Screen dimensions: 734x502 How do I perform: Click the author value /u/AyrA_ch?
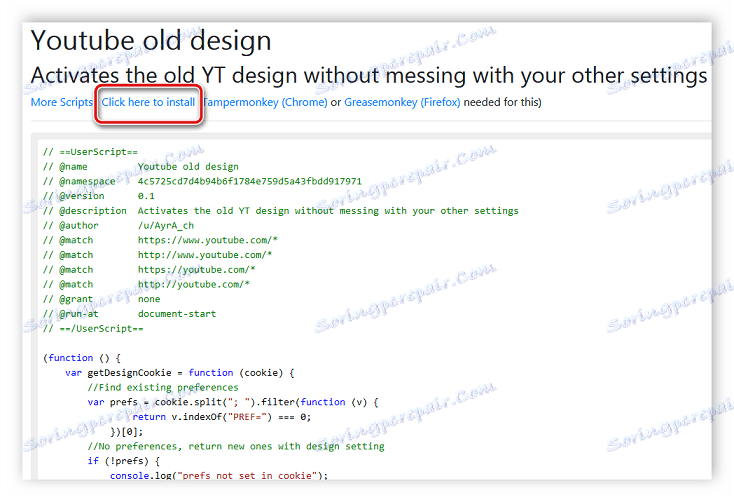click(166, 225)
